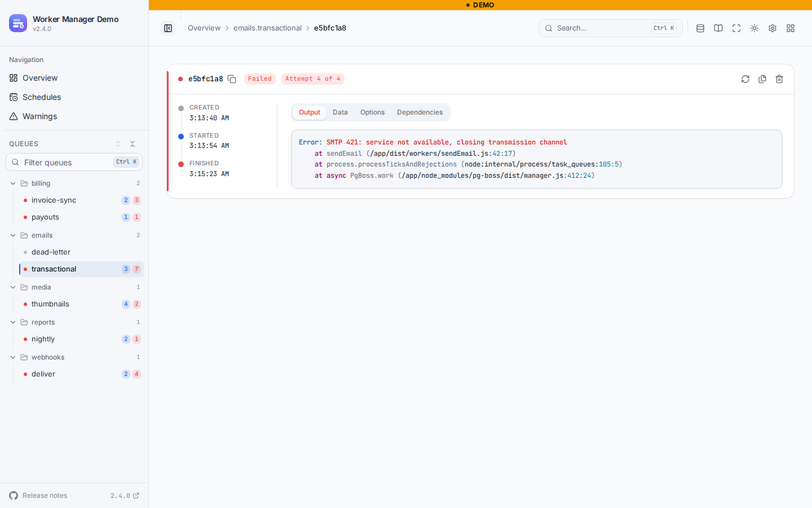Screen dimensions: 812x508
Task: Expand all queues with the up-down arrows icon
Action: [118, 144]
